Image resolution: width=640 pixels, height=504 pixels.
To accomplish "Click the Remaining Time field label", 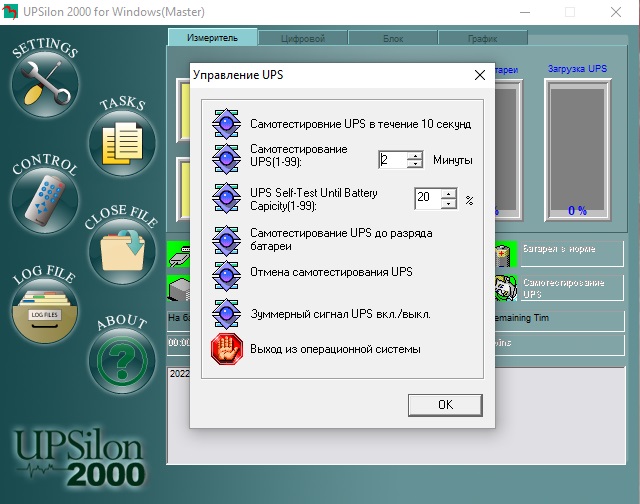I will (x=522, y=317).
